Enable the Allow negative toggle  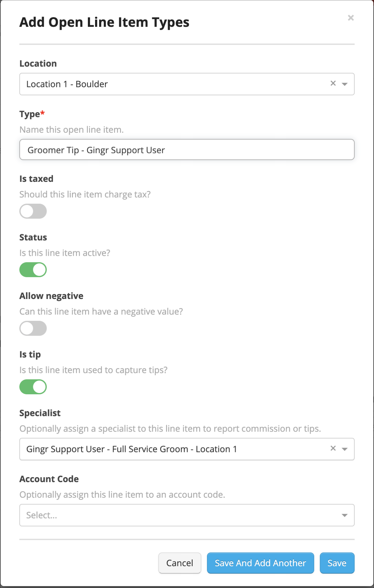pos(33,328)
